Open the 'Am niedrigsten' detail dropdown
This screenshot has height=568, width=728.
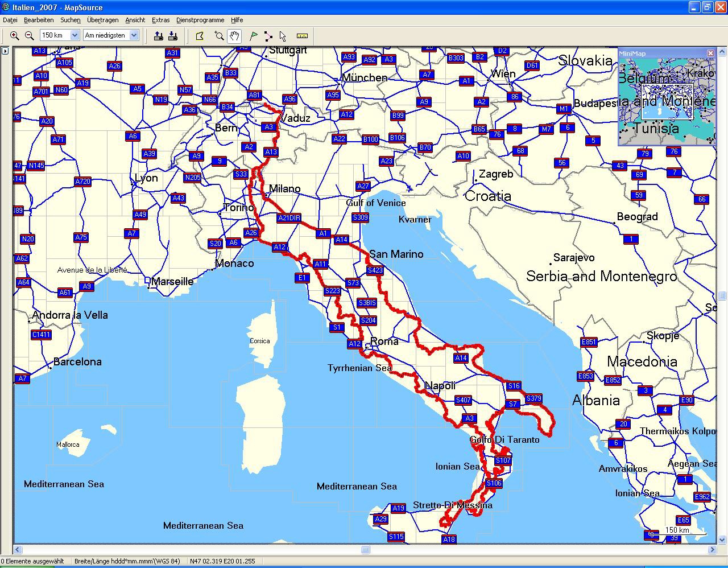tap(134, 35)
